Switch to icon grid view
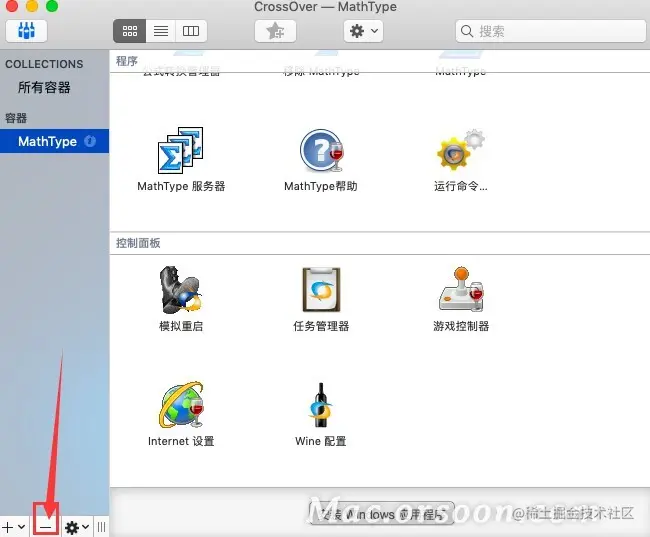 click(129, 31)
